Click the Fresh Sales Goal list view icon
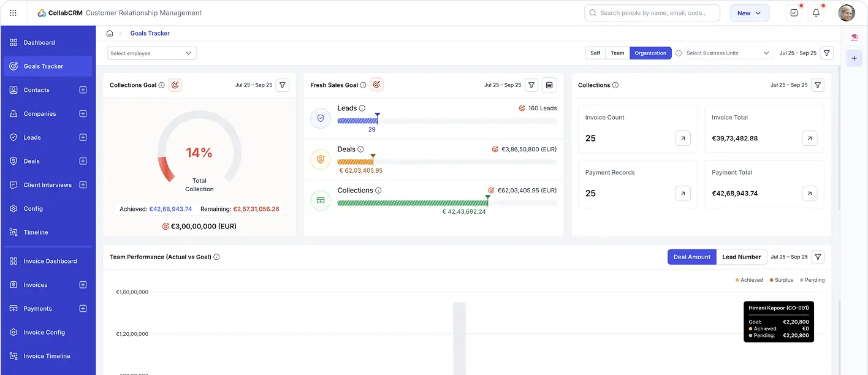 tap(549, 85)
